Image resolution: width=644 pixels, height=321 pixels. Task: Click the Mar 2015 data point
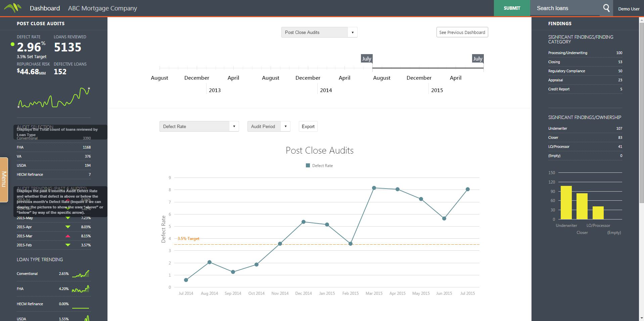coord(374,188)
